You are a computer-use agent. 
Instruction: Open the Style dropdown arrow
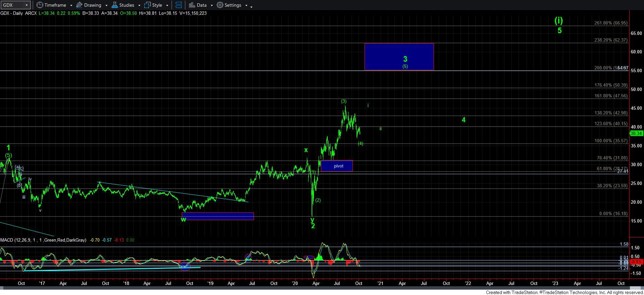click(167, 5)
